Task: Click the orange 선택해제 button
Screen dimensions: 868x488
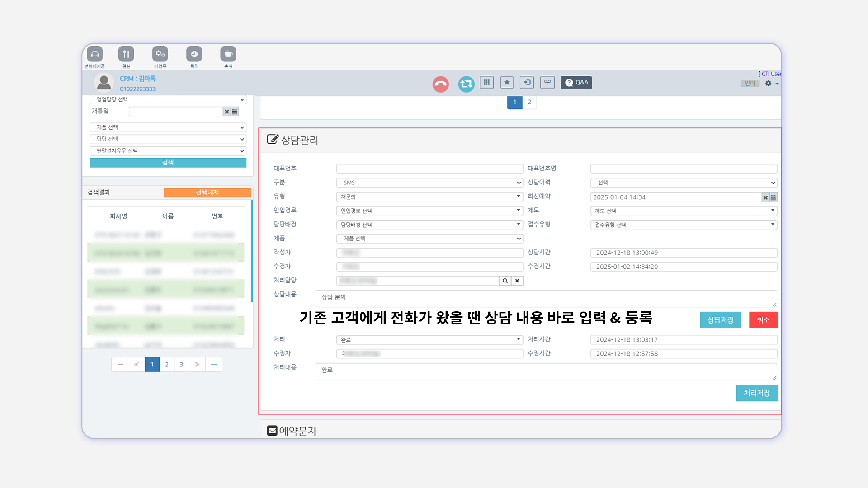Action: (207, 192)
